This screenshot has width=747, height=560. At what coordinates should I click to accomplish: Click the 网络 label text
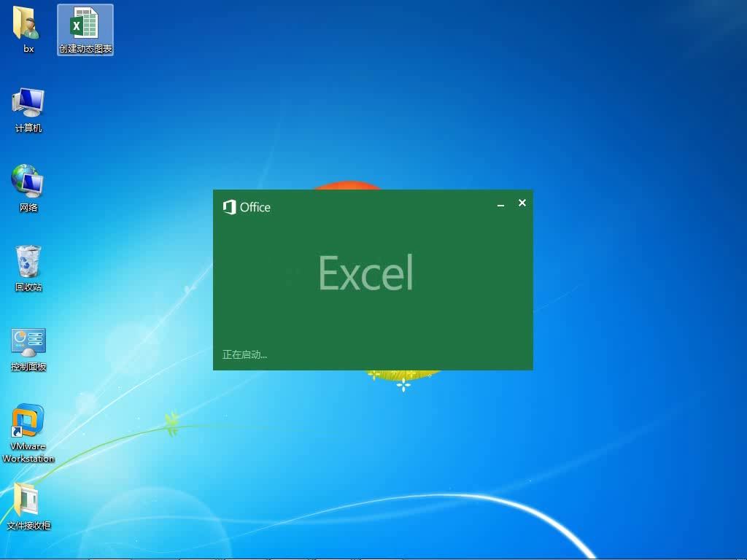(28, 207)
